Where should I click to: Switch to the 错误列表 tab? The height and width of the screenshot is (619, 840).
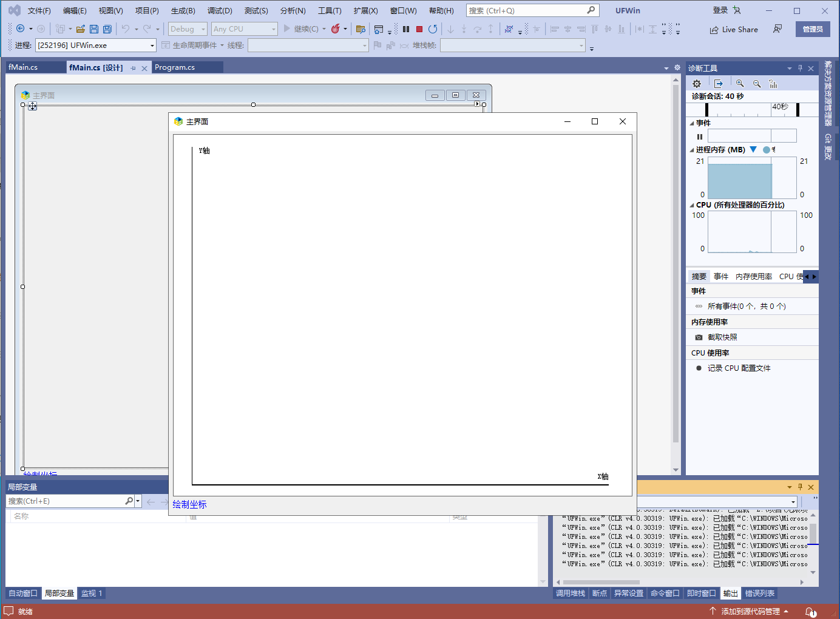[760, 594]
